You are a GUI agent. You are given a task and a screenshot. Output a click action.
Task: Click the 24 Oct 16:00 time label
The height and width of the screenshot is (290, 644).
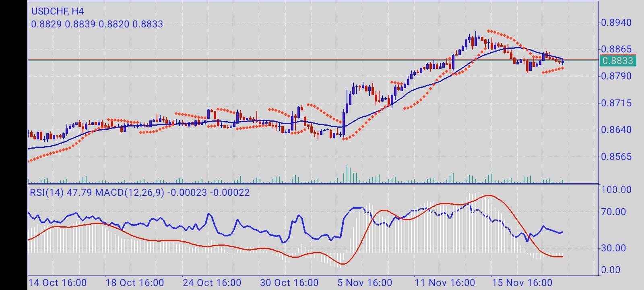click(212, 283)
